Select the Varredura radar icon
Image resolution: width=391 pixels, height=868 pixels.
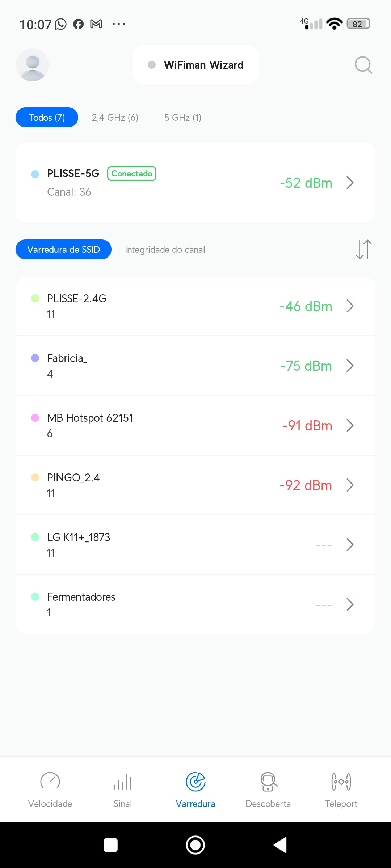point(195,782)
